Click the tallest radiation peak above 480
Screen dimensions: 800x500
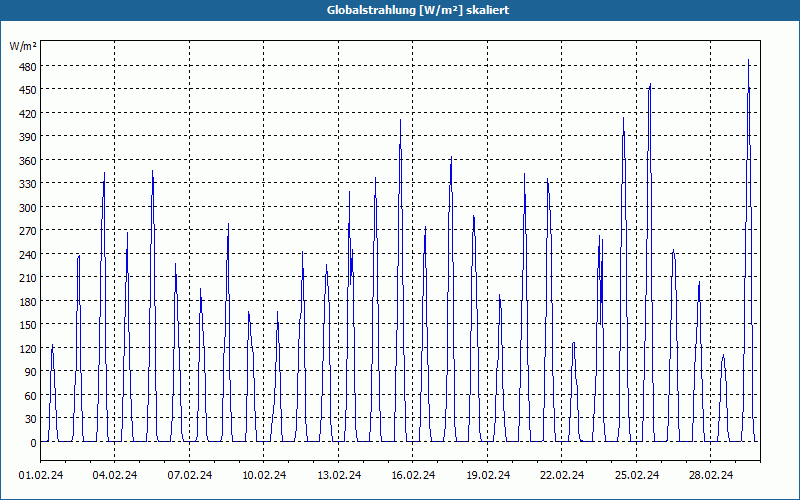point(748,60)
